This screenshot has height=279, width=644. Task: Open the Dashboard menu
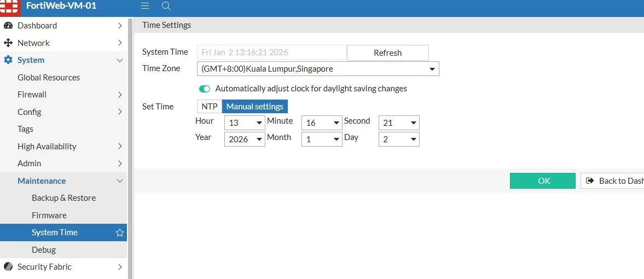[x=63, y=26]
